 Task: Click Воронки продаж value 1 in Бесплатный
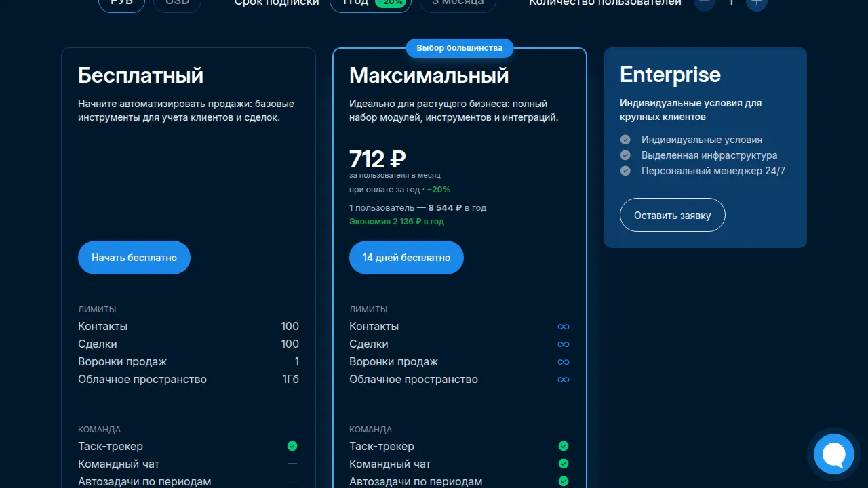[x=296, y=362]
